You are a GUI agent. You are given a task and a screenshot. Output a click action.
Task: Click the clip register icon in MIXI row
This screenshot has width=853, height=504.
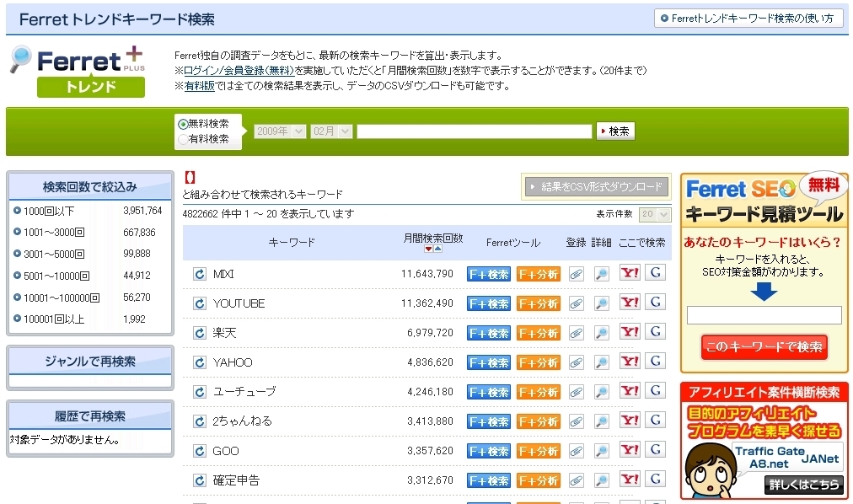point(577,273)
